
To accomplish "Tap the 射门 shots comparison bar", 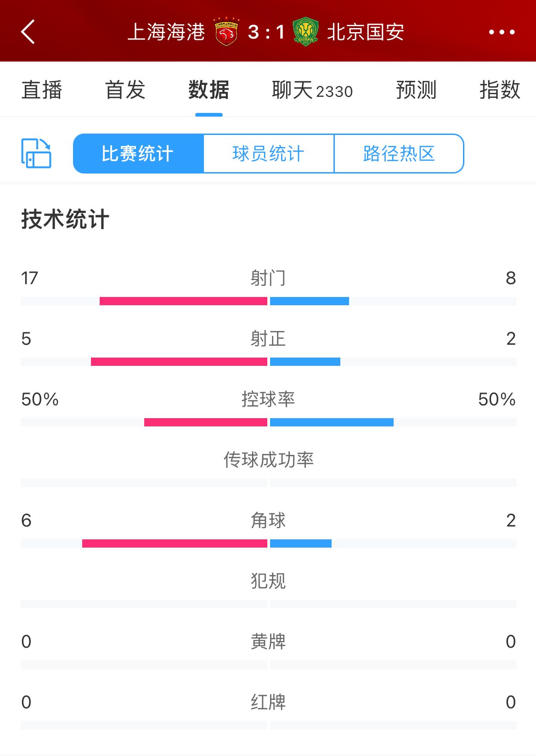I will (x=268, y=301).
